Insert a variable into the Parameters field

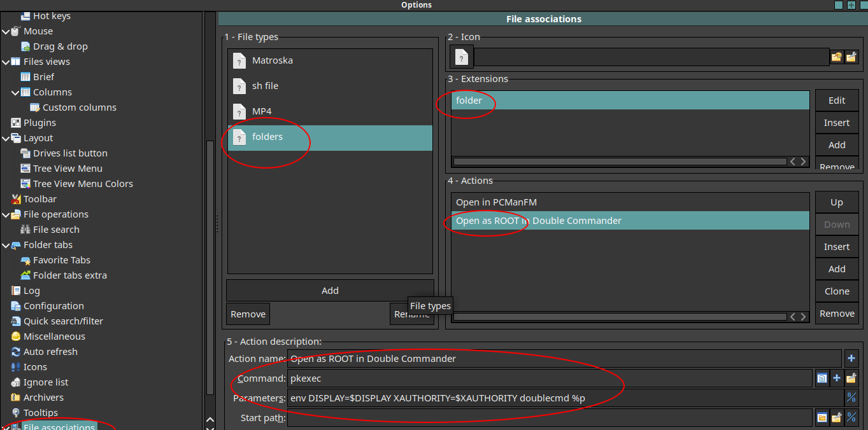pyautogui.click(x=851, y=398)
